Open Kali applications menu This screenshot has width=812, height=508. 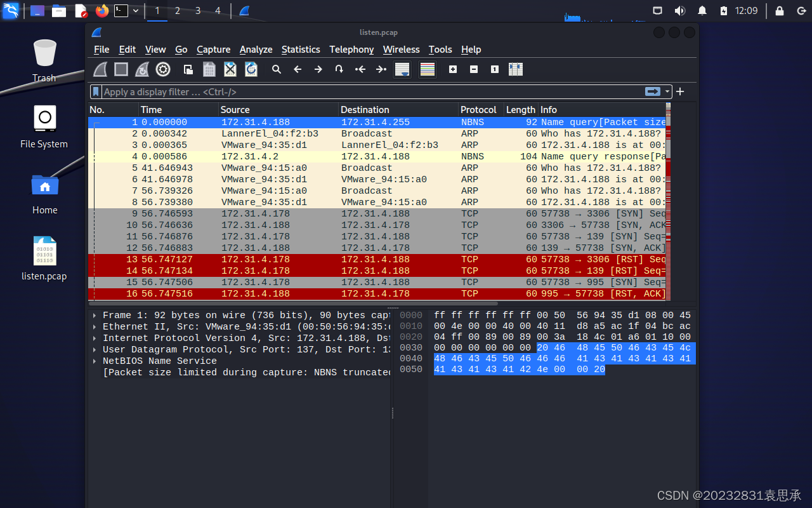[x=11, y=10]
